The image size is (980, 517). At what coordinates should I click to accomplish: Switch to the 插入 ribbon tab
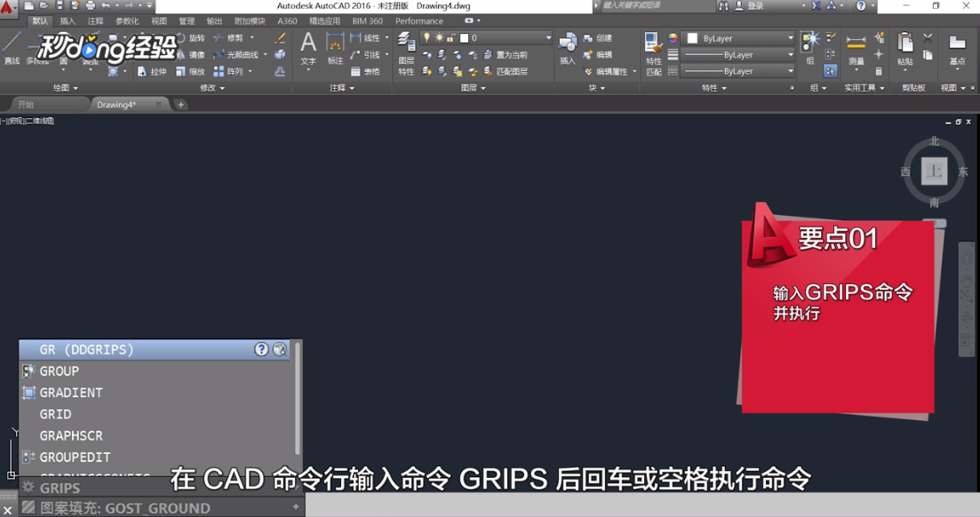pos(68,20)
